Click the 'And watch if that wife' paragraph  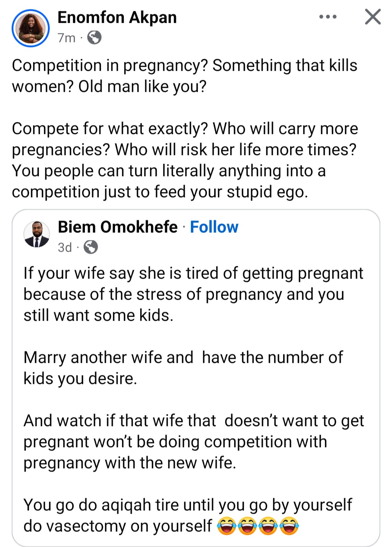click(x=194, y=442)
